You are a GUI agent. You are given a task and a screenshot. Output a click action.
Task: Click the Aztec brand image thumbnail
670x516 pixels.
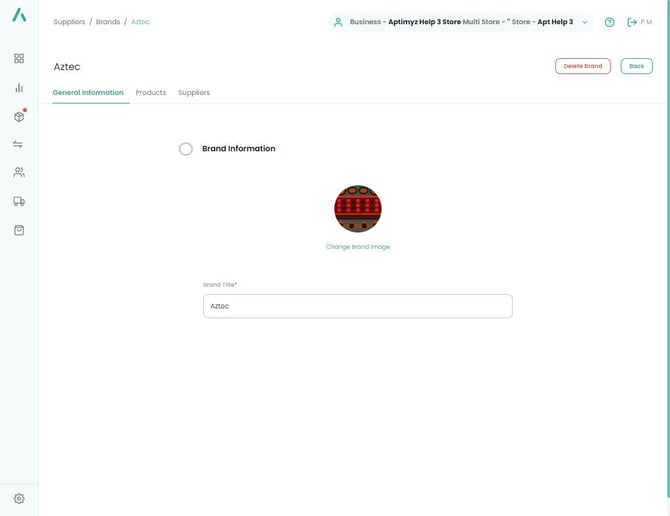click(x=358, y=208)
